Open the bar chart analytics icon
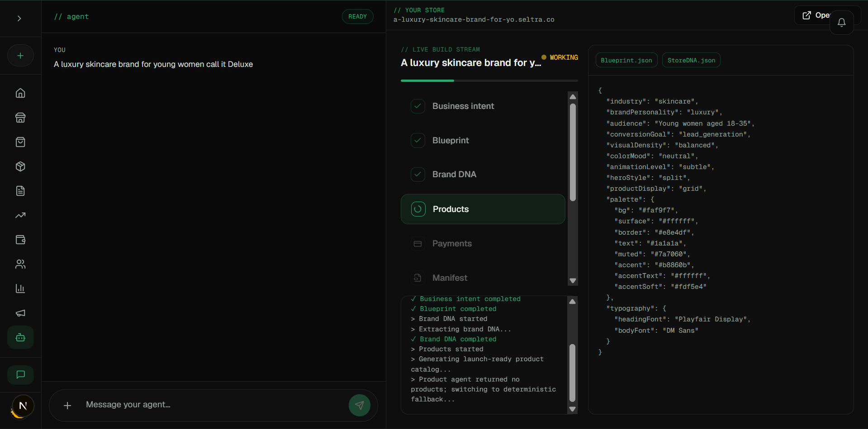 point(20,288)
